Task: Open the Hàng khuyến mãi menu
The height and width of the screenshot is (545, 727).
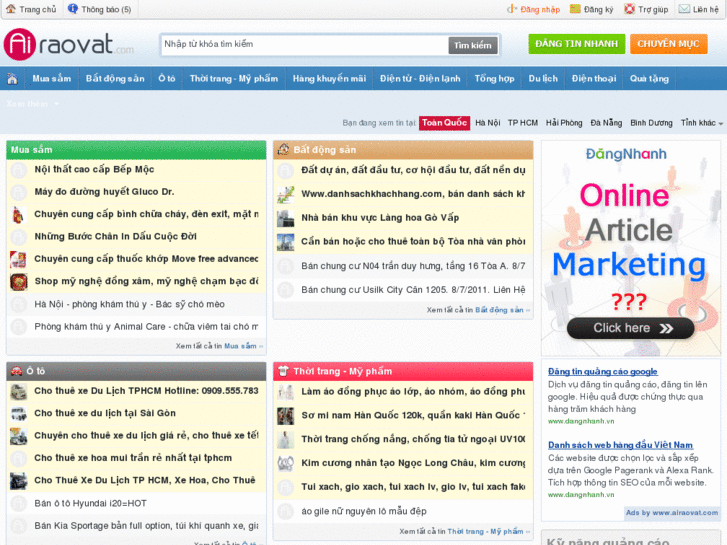Action: point(329,78)
